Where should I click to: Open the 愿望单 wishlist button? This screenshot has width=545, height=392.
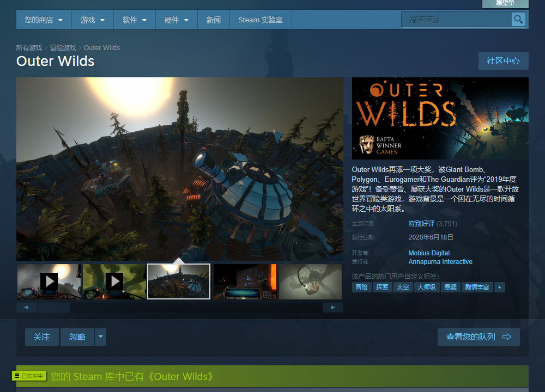click(x=505, y=3)
